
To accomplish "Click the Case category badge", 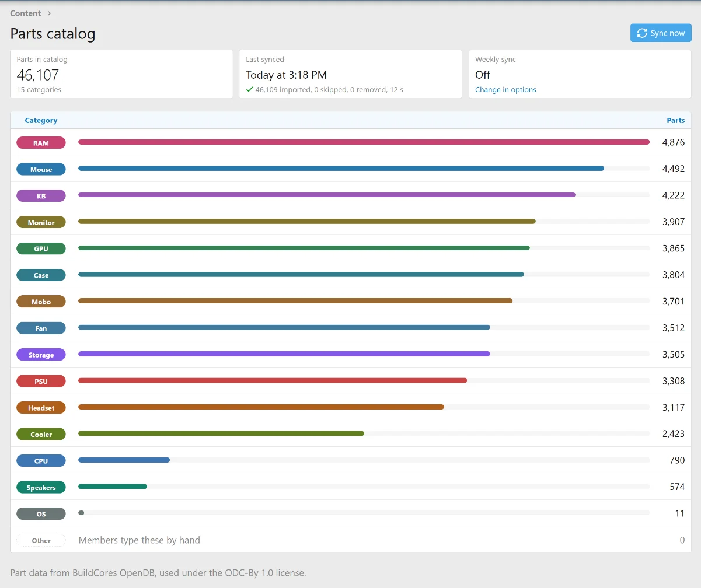I will [41, 275].
